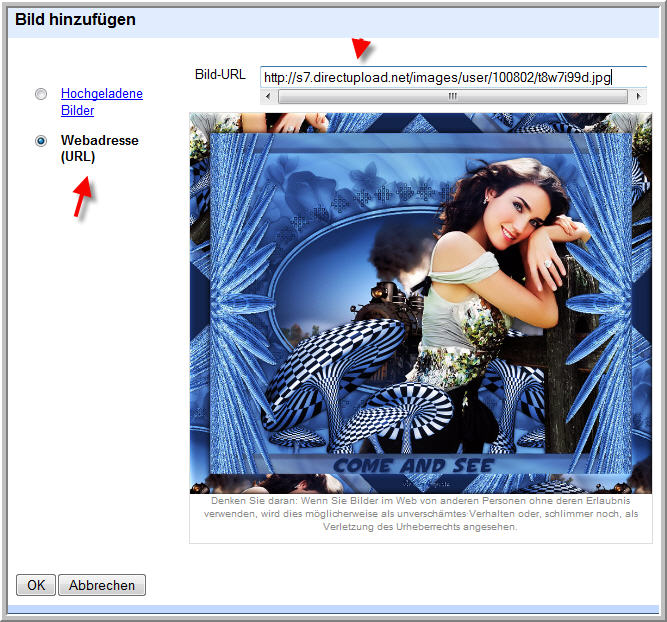Click the horizontal scrollbar thumb
This screenshot has width=667, height=622.
[452, 97]
